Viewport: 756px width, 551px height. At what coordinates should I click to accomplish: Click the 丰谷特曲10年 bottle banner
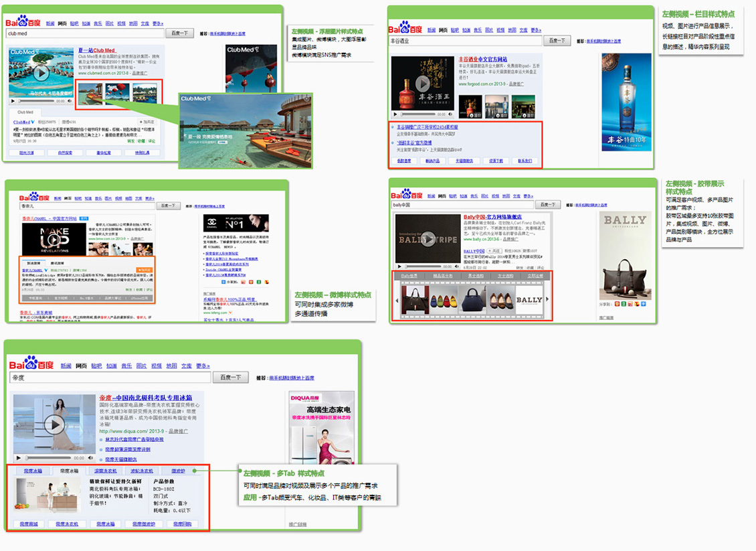point(626,102)
